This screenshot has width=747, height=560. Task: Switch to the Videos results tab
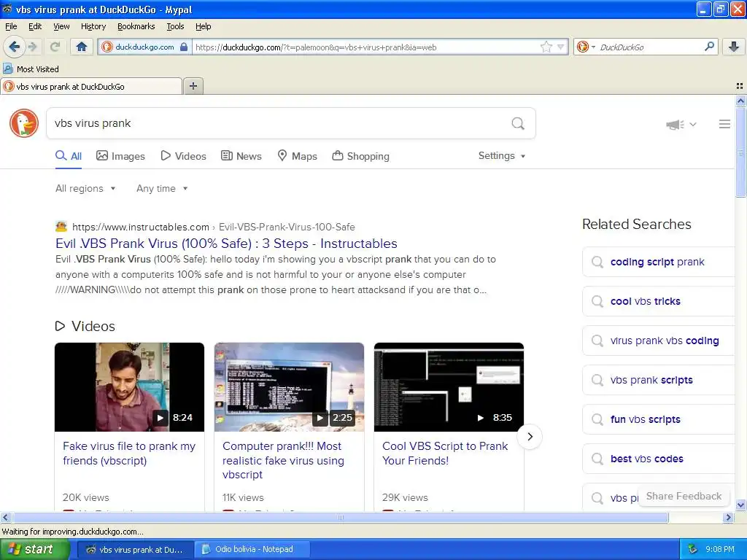click(183, 156)
